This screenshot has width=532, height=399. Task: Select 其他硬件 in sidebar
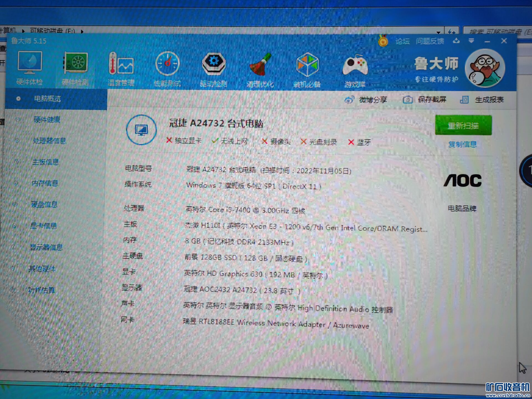(42, 269)
